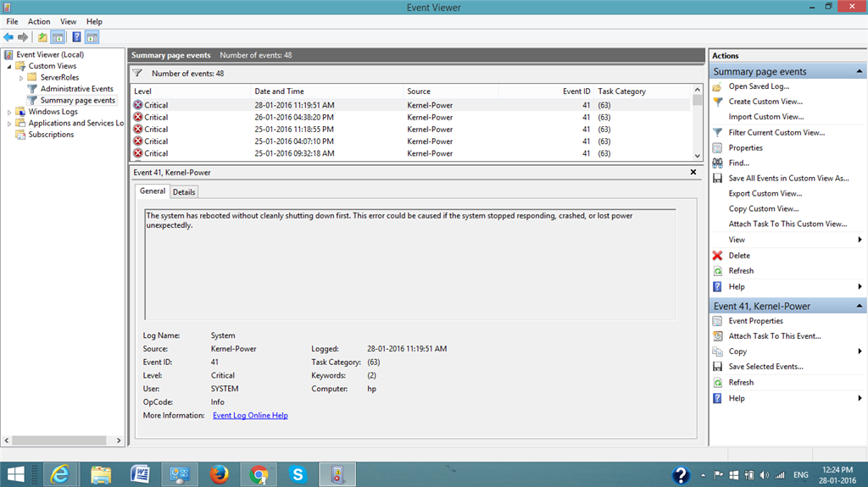This screenshot has width=868, height=487.
Task: Open the Help menu in menu bar
Action: tap(94, 21)
